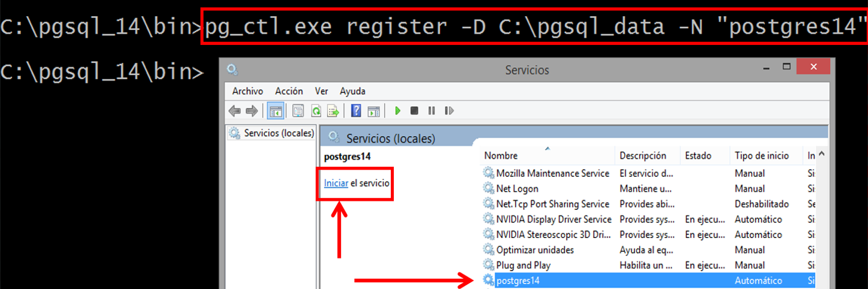Click Automático cell in postgres14 row

click(759, 280)
